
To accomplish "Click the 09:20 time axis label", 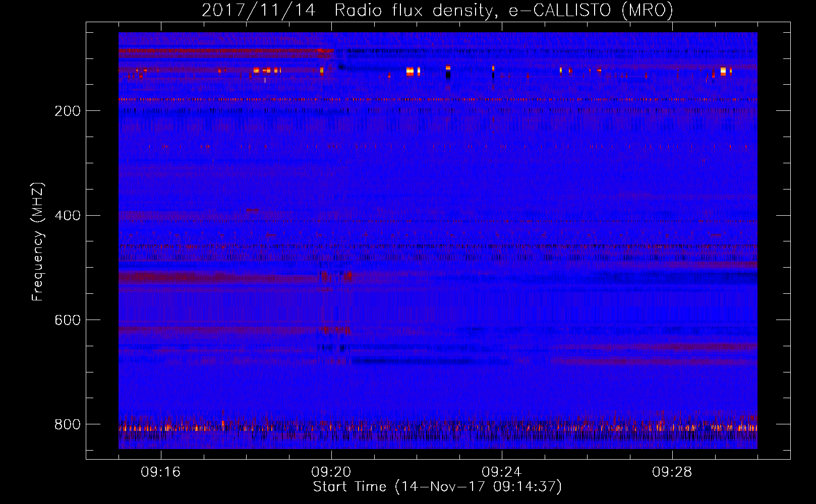I will point(331,472).
